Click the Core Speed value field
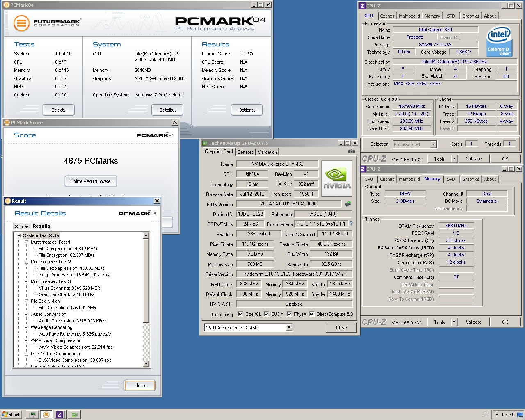This screenshot has width=525, height=420. pos(412,106)
